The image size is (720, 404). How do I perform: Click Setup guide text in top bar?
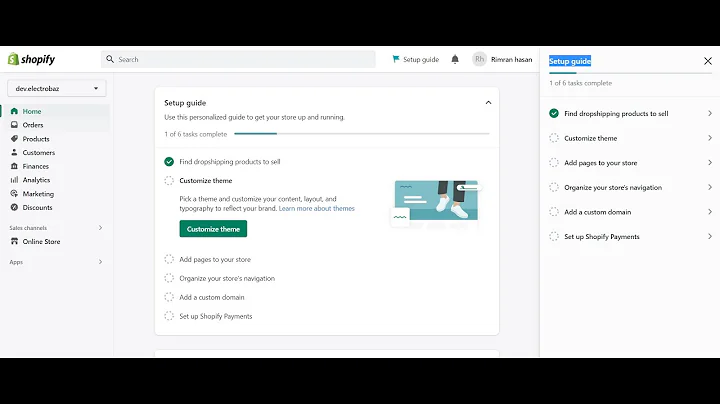click(x=421, y=59)
